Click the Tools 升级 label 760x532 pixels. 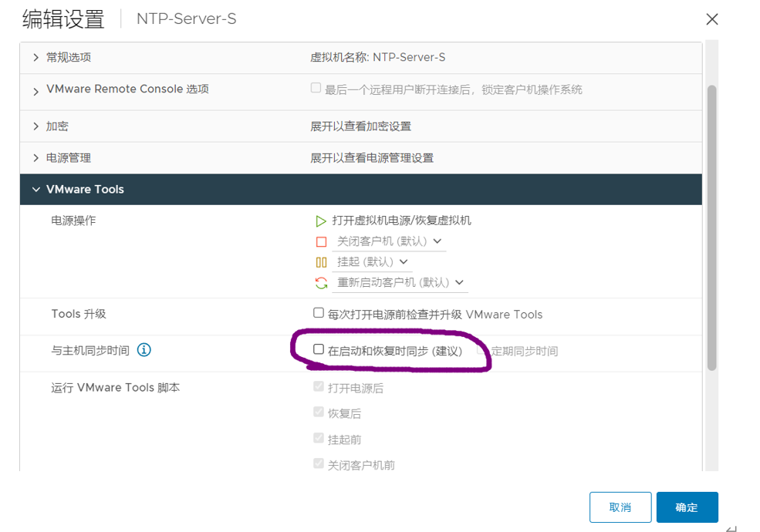pos(79,314)
